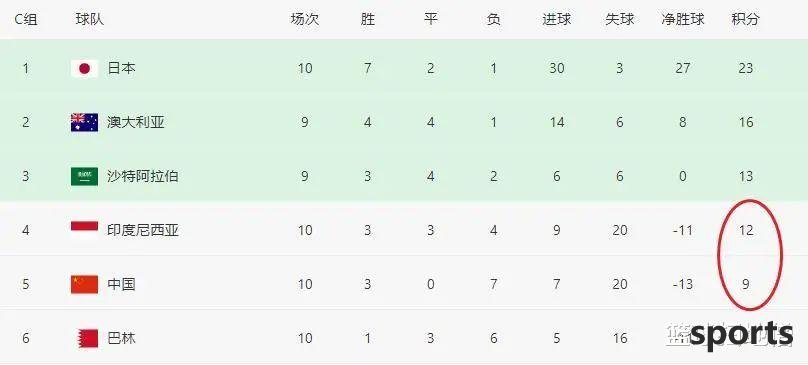The image size is (808, 365).
Task: Select the 沙特阿拉伯 team name
Action: [x=143, y=176]
